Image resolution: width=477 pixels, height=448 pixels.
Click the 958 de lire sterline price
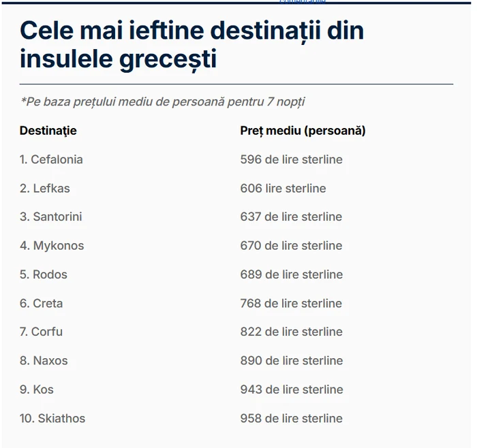pyautogui.click(x=291, y=418)
